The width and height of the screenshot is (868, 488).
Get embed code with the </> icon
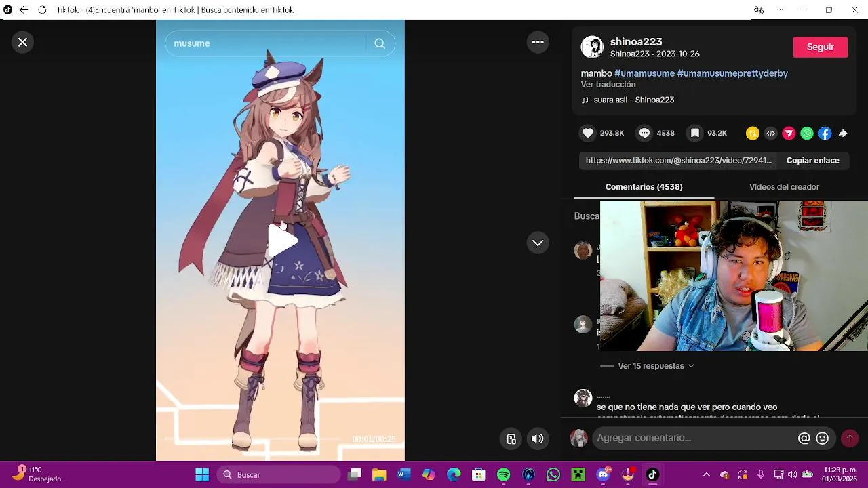(770, 134)
